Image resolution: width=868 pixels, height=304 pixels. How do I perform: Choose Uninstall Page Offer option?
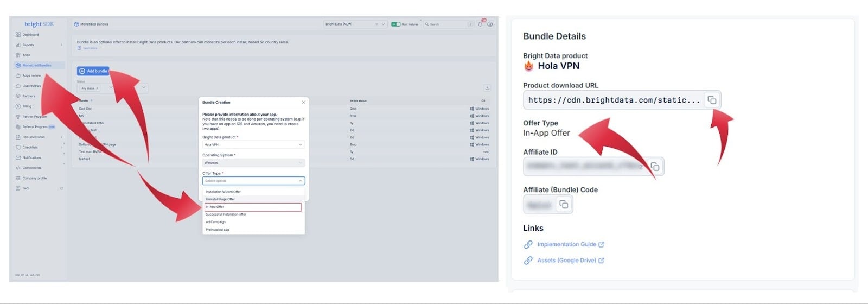click(253, 199)
